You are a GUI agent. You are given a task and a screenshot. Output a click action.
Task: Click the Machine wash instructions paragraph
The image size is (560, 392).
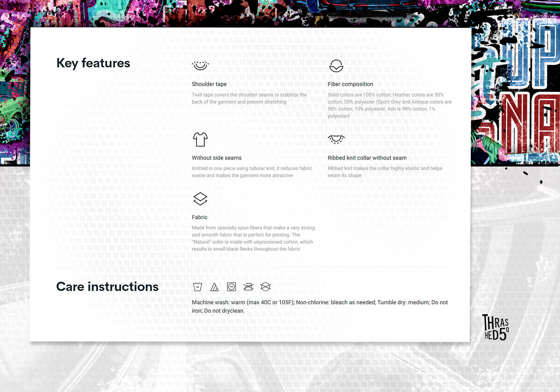(x=320, y=307)
